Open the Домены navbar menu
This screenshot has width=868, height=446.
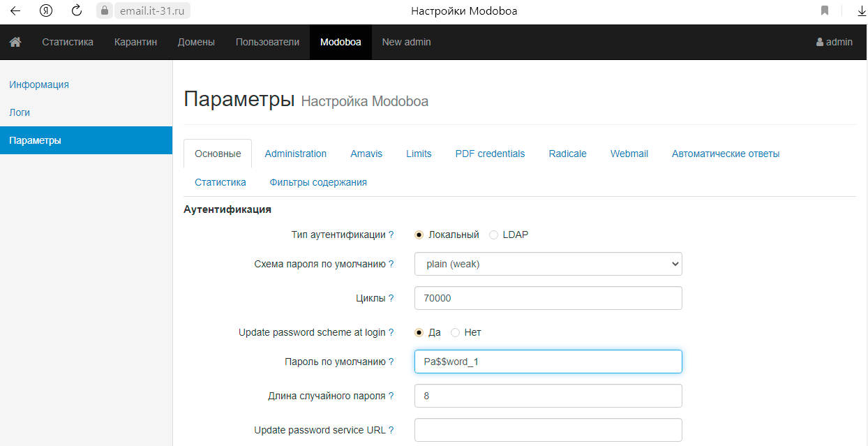196,42
